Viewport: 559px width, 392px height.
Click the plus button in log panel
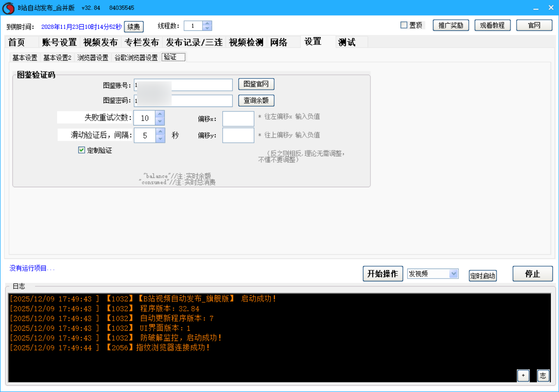click(523, 375)
